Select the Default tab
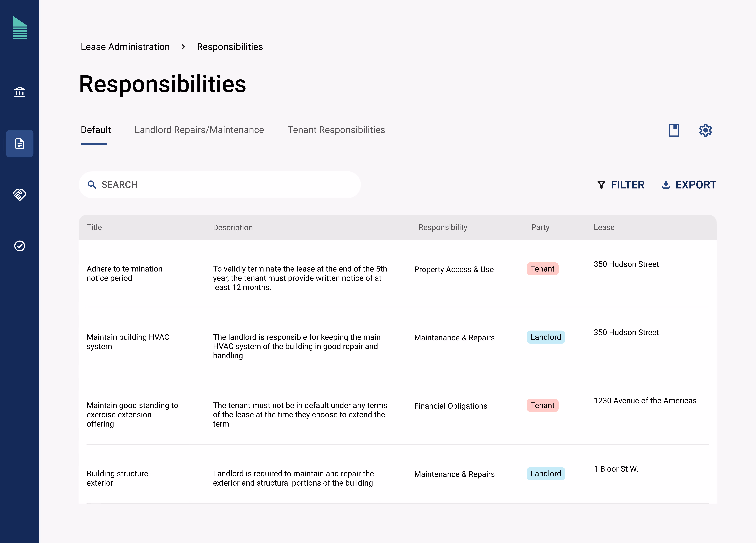This screenshot has height=543, width=756. (96, 130)
